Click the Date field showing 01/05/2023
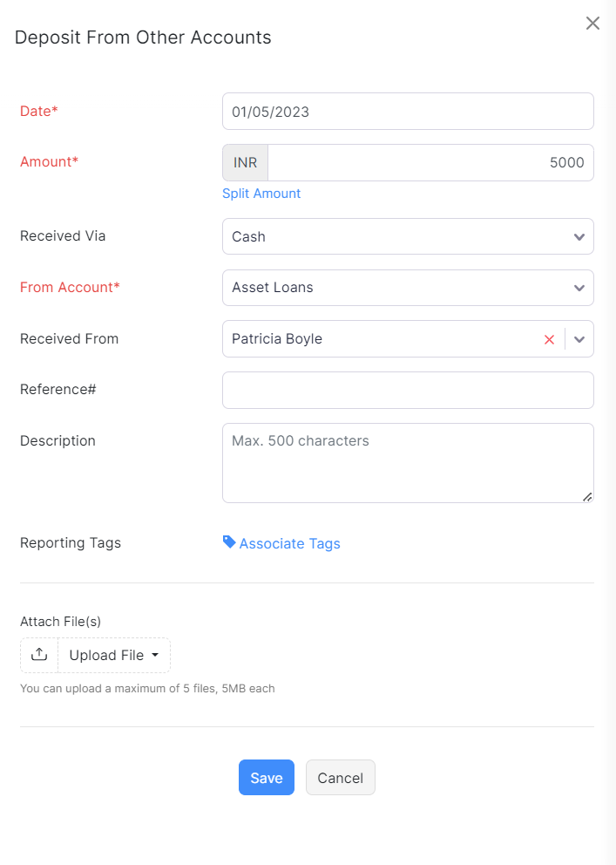Image resolution: width=616 pixels, height=865 pixels. click(408, 111)
